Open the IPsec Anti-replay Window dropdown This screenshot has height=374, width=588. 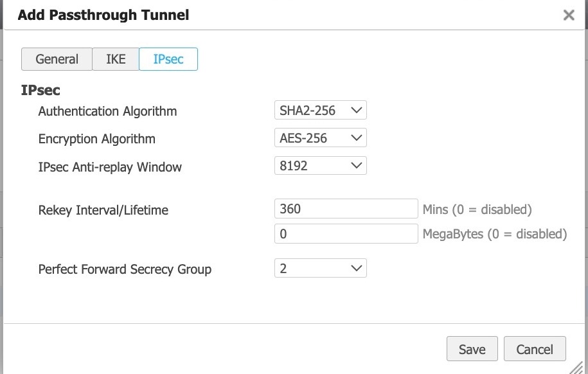click(320, 166)
